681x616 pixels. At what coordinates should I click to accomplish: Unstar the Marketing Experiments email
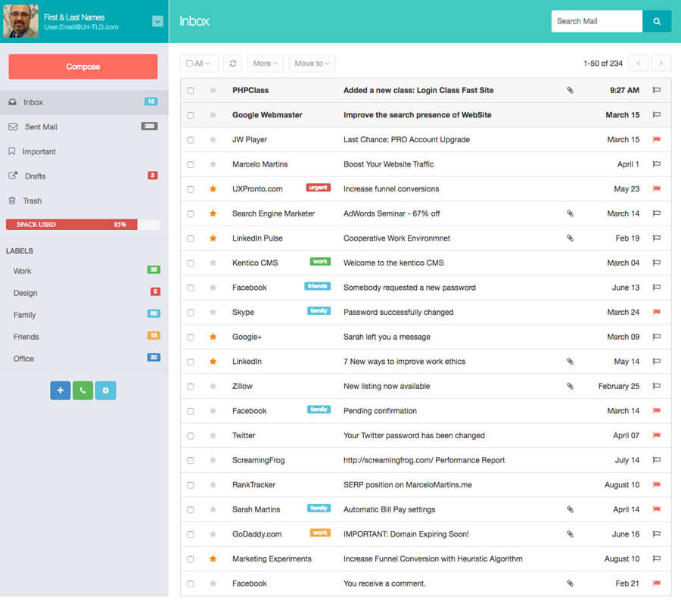[x=213, y=558]
